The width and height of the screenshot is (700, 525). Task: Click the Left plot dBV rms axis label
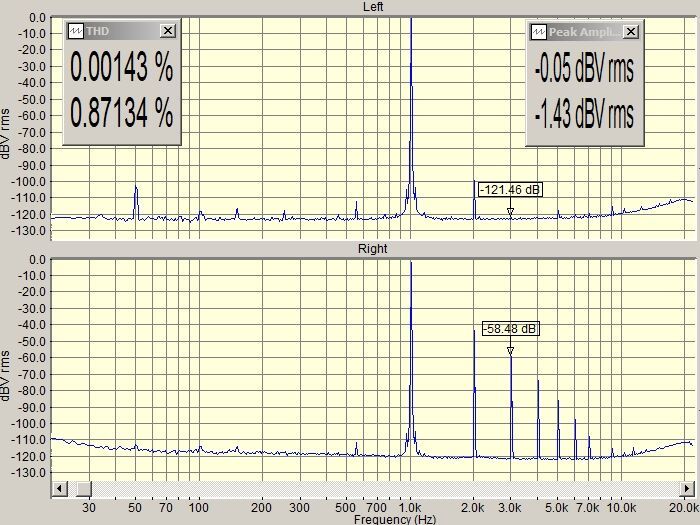click(x=5, y=133)
